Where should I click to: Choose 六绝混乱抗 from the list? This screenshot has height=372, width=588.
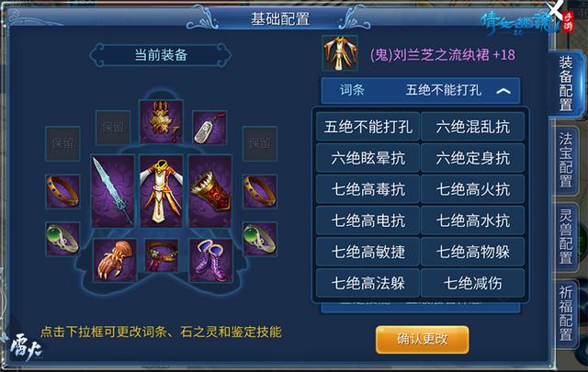coord(472,127)
